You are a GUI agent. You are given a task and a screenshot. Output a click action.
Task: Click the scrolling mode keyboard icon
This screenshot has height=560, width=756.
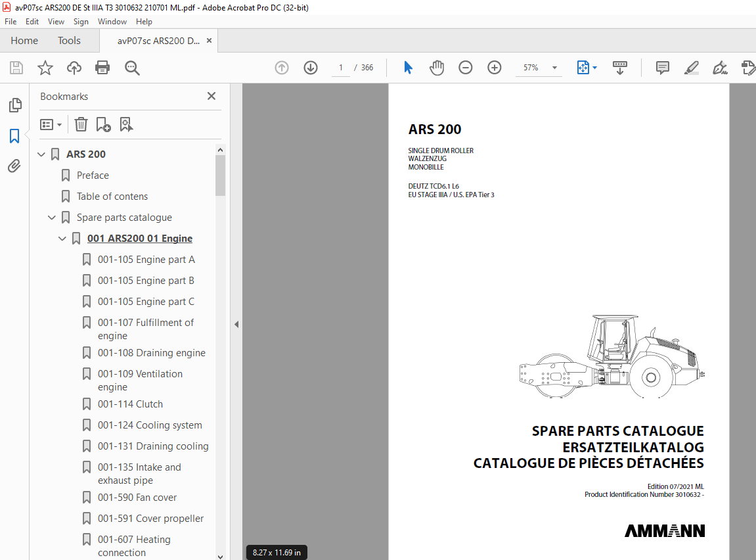coord(619,68)
